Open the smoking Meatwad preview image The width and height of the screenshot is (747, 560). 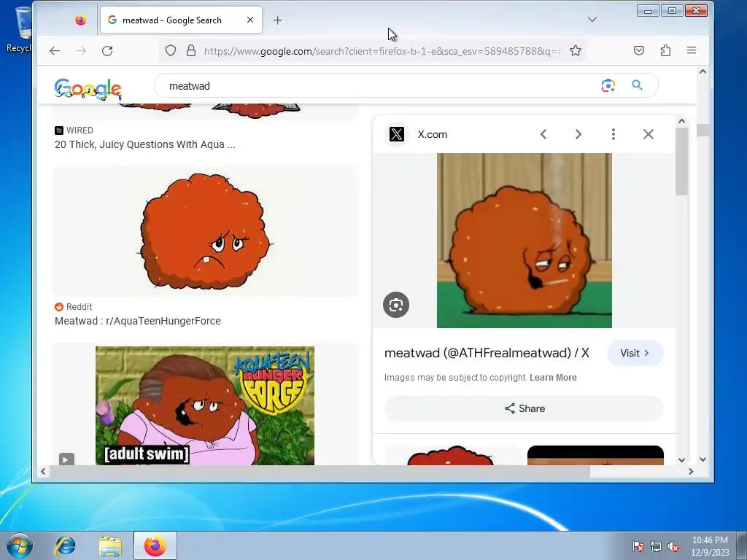tap(524, 241)
